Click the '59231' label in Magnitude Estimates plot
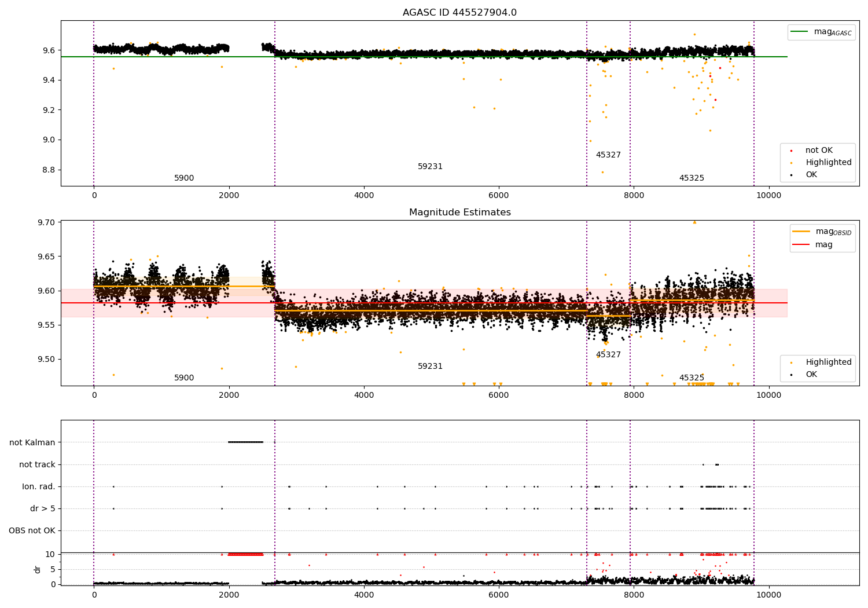The width and height of the screenshot is (868, 608). [430, 366]
